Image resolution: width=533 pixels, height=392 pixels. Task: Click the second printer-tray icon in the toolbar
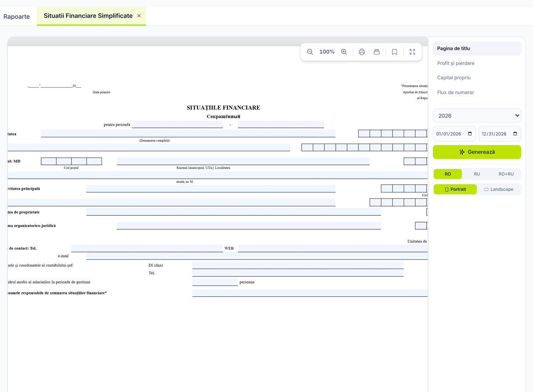click(377, 52)
